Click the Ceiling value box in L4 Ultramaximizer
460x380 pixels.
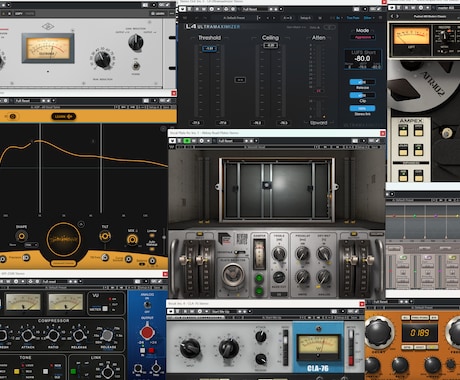(x=270, y=45)
